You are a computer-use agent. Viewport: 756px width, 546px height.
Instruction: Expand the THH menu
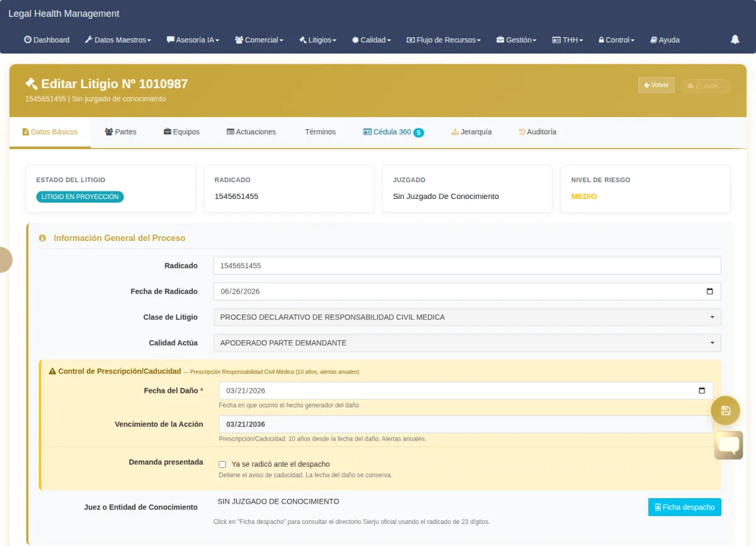click(x=568, y=40)
